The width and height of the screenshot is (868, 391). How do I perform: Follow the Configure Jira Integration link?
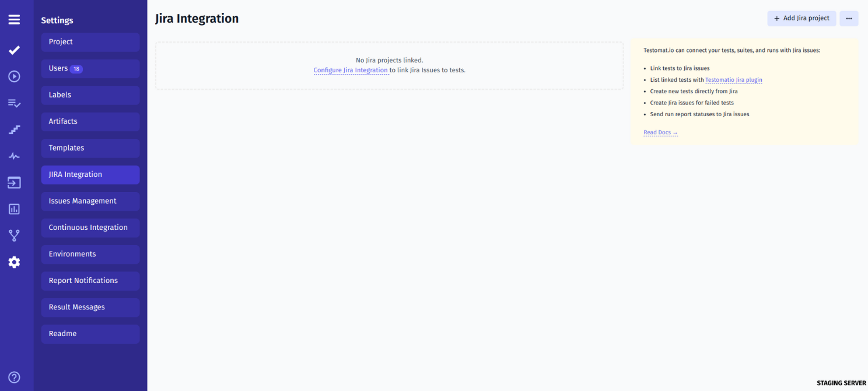[x=351, y=69]
